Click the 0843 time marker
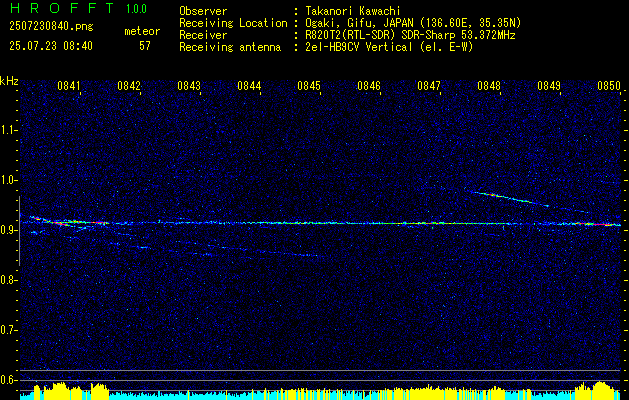Screen dimensions: 629x400 pos(189,86)
